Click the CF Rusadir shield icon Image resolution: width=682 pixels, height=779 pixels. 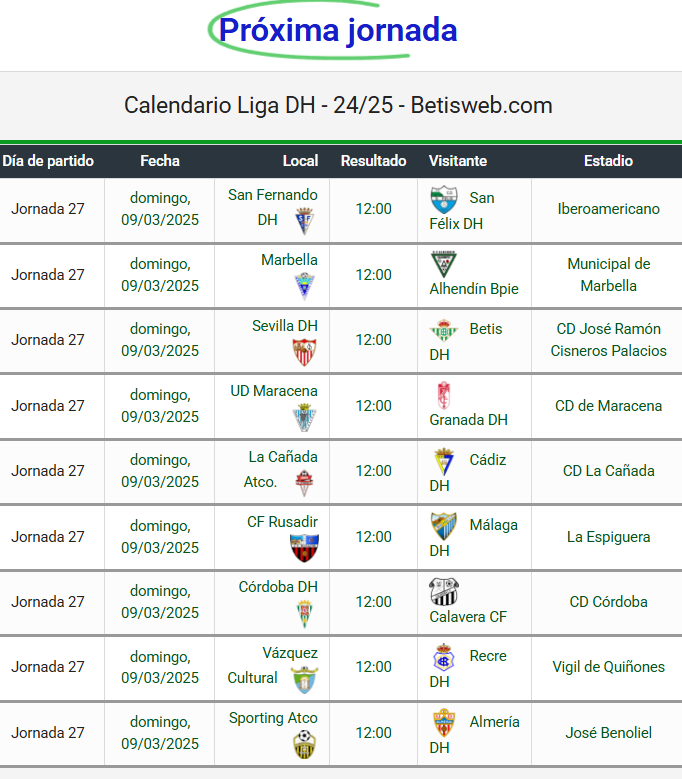click(x=304, y=548)
